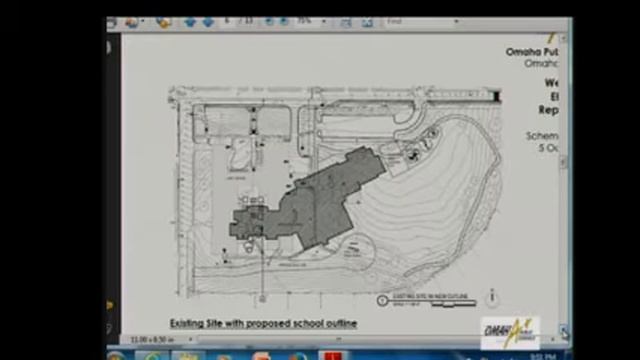Open the zoom percentage dropdown arrow
Screen dimensions: 640x360
324,21
